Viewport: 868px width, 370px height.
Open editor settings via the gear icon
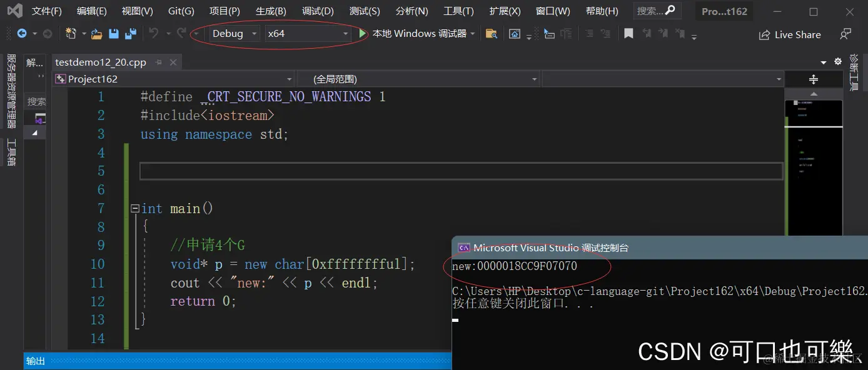[x=839, y=61]
